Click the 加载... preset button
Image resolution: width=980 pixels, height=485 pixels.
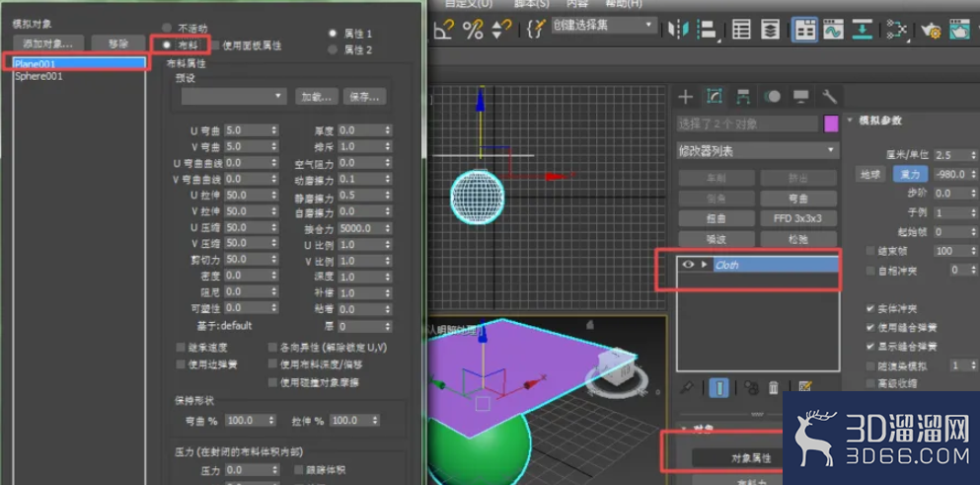pyautogui.click(x=317, y=97)
